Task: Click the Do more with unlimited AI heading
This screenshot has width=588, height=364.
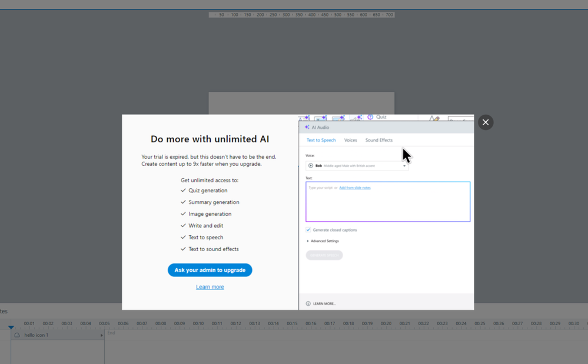Action: point(210,139)
